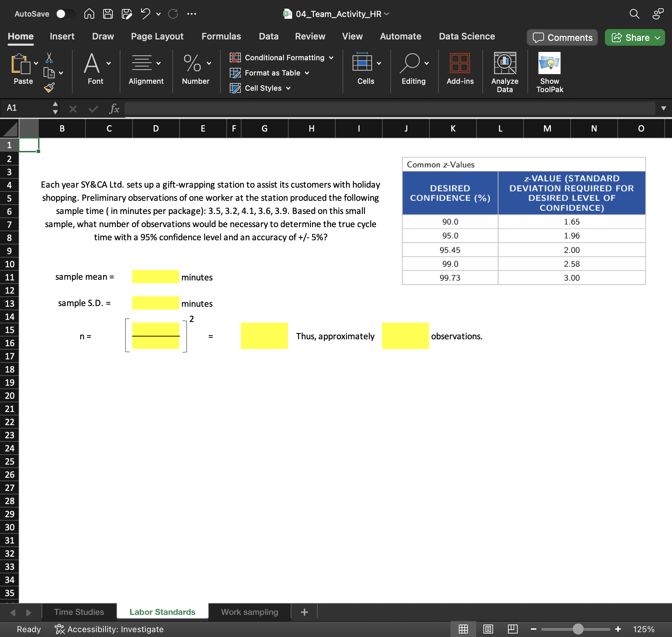This screenshot has width=672, height=637.
Task: Toggle the AutoSave switch
Action: click(65, 14)
